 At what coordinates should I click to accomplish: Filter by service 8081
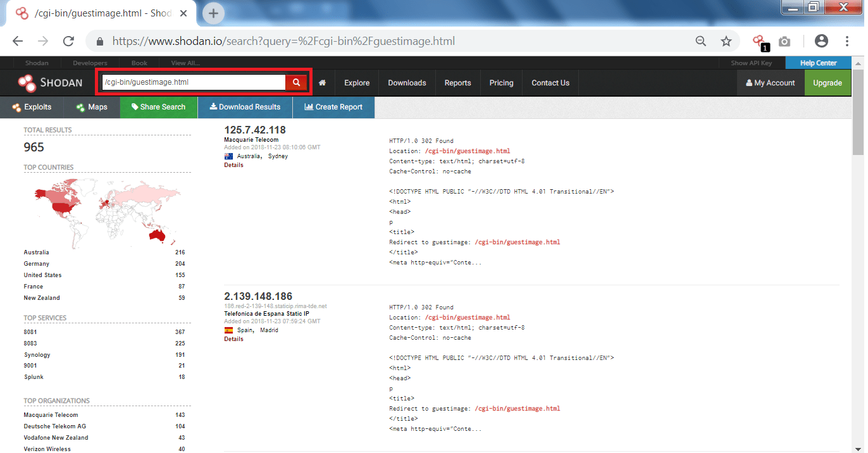(x=30, y=332)
